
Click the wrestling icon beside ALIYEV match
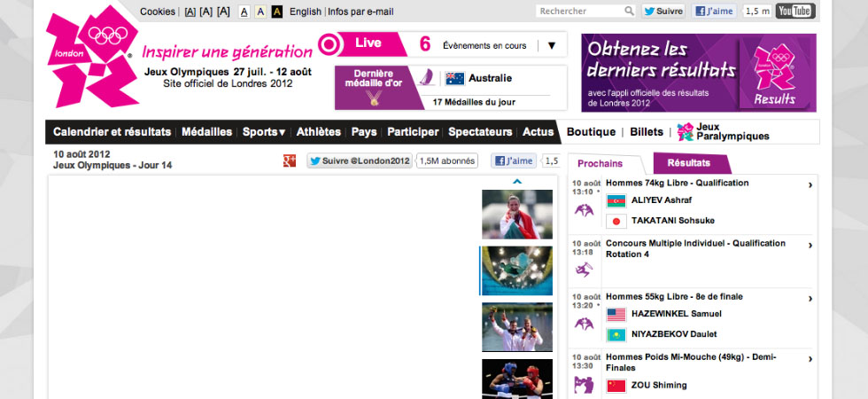[585, 210]
